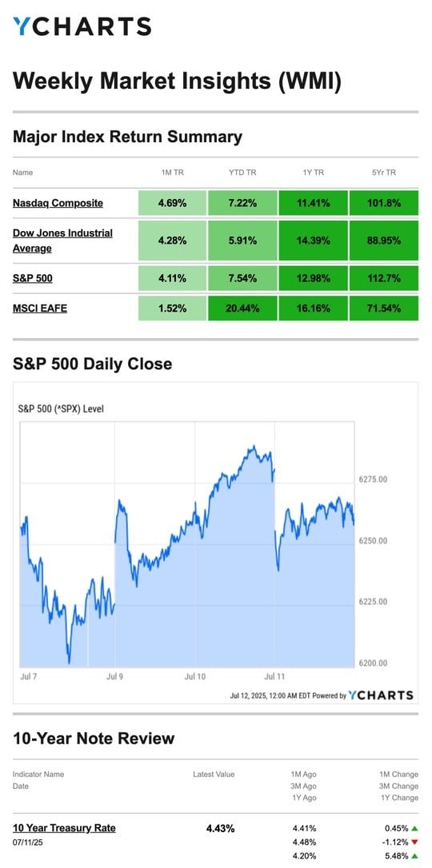Click the Jul 9 axis label
The width and height of the screenshot is (432, 868).
click(x=115, y=676)
